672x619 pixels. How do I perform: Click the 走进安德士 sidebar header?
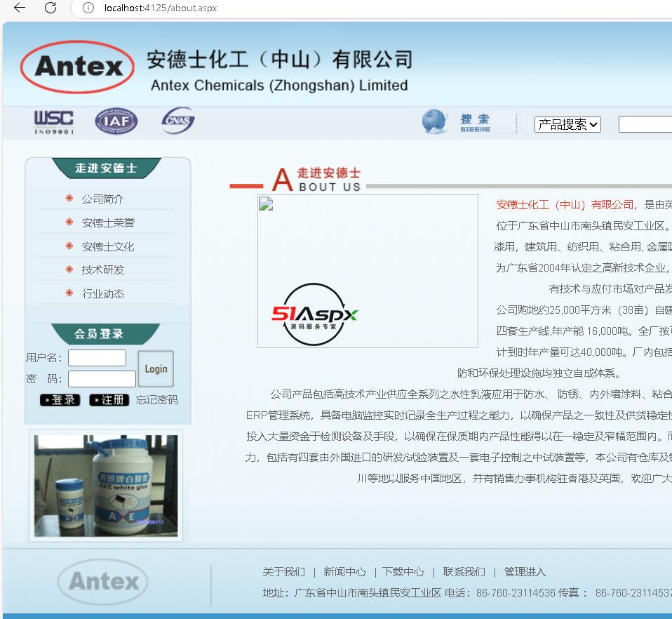(x=106, y=168)
